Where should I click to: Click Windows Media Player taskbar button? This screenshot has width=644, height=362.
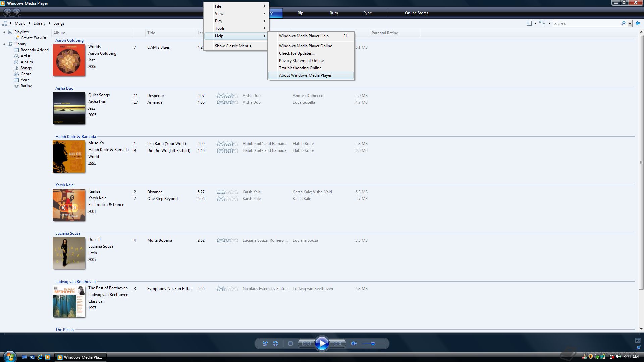(80, 357)
